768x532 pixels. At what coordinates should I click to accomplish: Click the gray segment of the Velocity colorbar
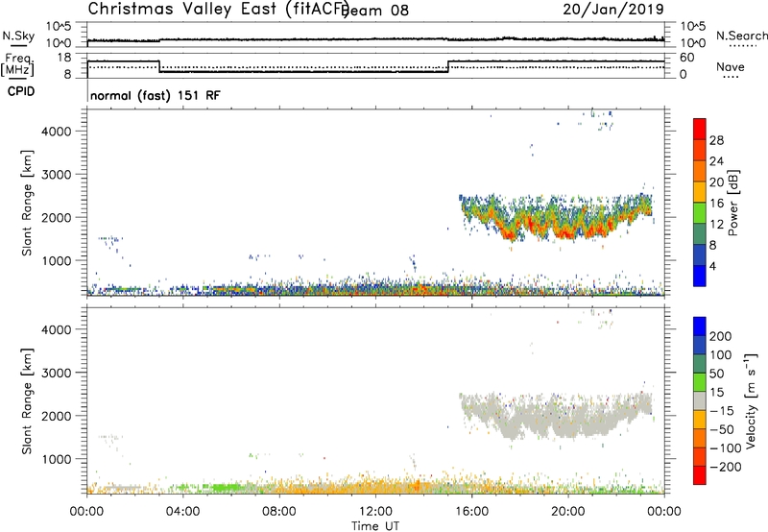point(700,400)
